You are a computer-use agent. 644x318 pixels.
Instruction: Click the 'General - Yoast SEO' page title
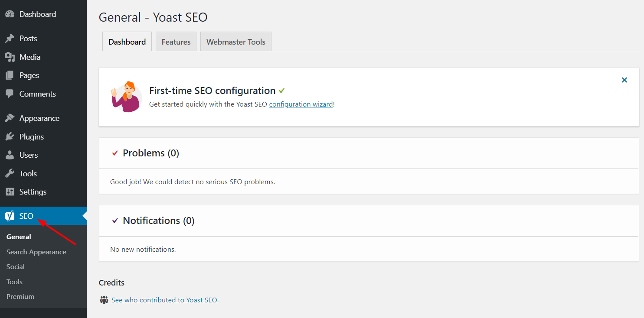tap(153, 17)
